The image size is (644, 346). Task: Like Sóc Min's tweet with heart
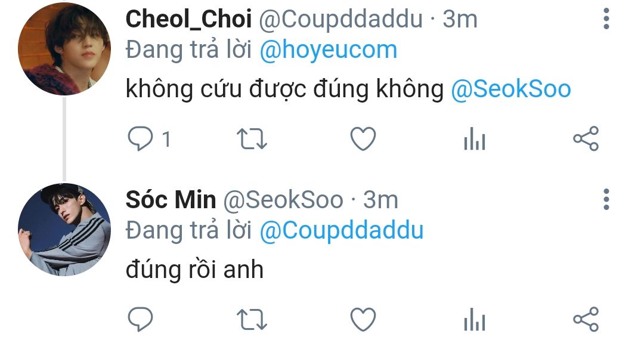point(363,319)
